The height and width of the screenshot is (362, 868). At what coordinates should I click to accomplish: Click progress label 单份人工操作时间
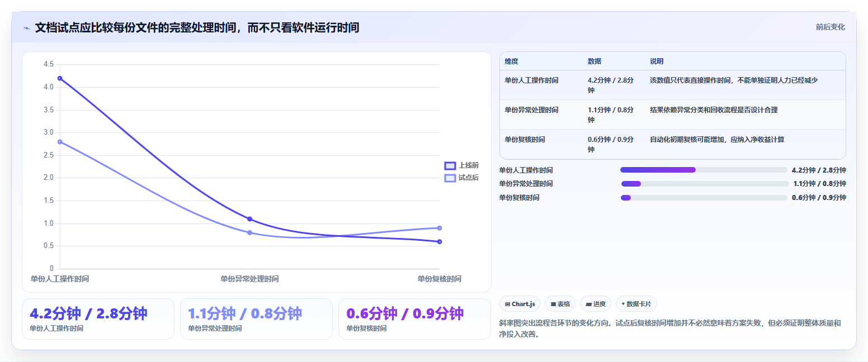pos(526,170)
